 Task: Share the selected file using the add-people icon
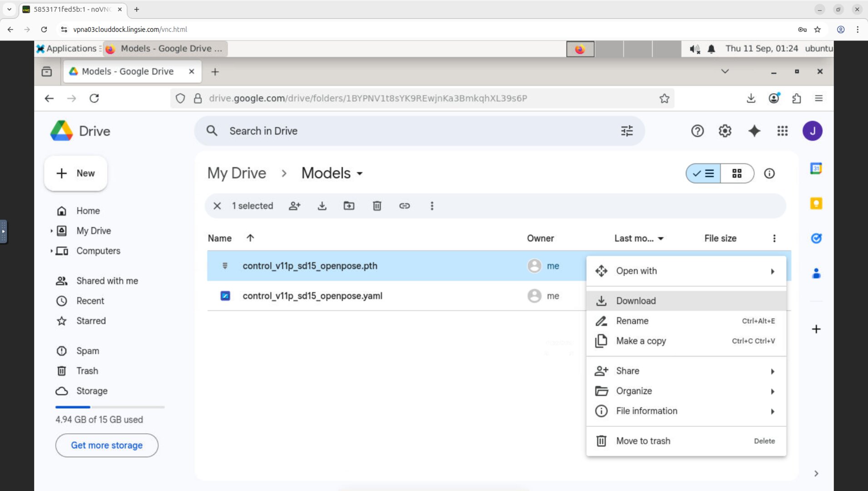(x=294, y=205)
